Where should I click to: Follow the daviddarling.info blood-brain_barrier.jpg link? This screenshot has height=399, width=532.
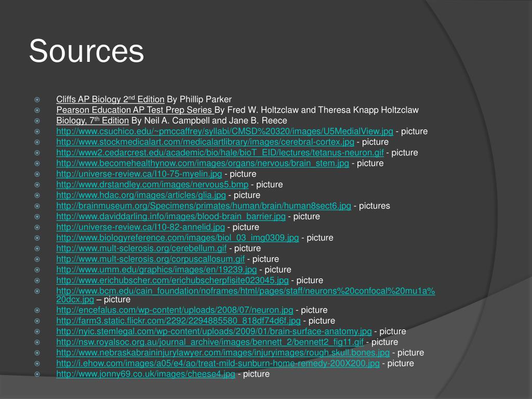click(x=171, y=217)
